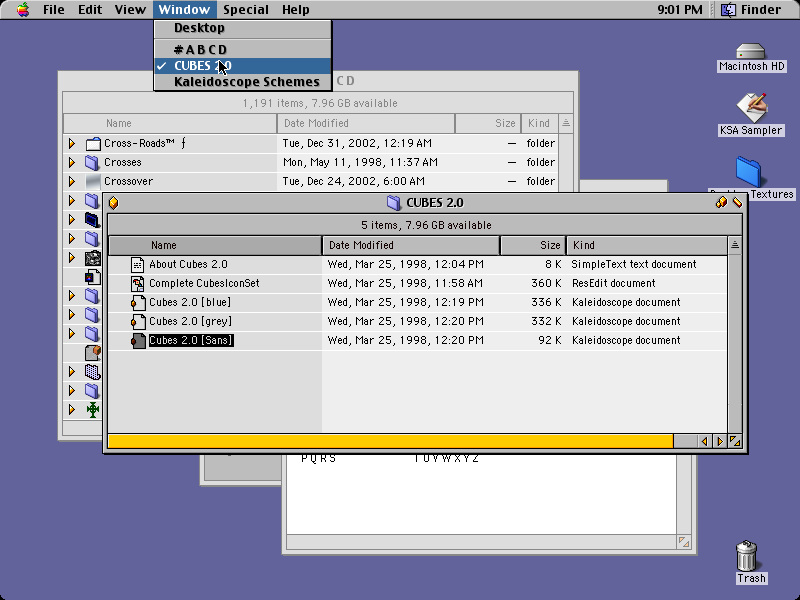Click the Complete CubesIconSet ResEdit icon

(x=137, y=283)
